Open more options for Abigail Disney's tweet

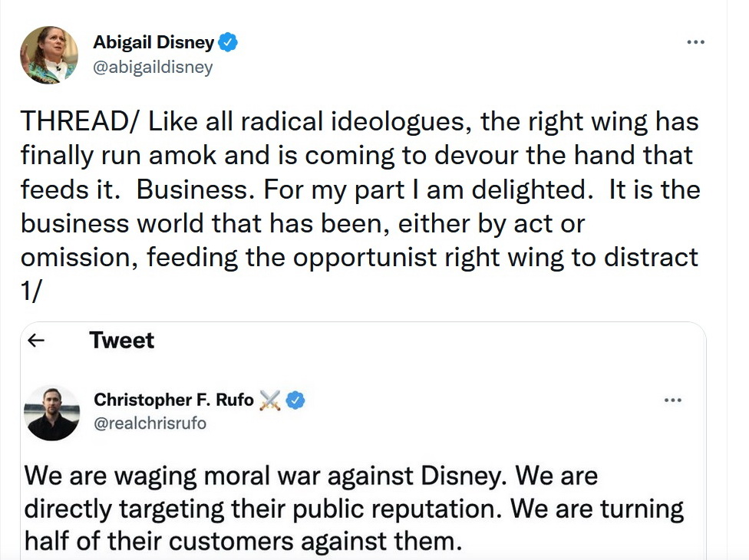[695, 41]
